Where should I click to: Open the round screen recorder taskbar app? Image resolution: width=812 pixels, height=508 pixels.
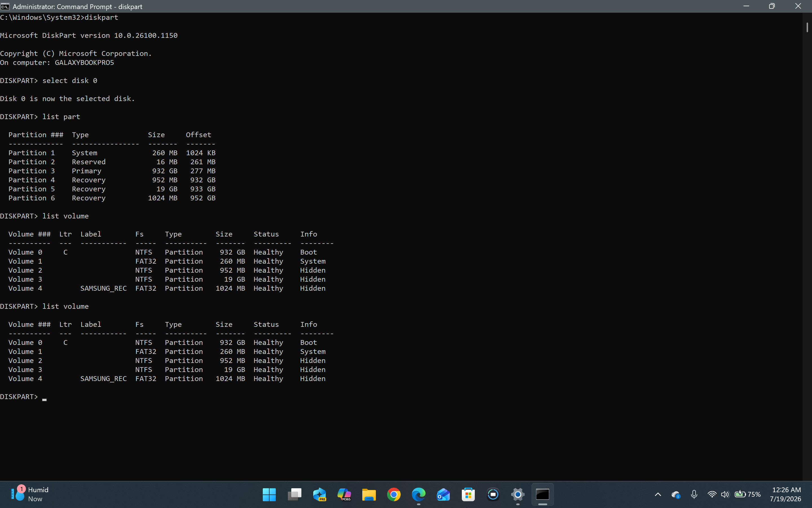coord(493,494)
